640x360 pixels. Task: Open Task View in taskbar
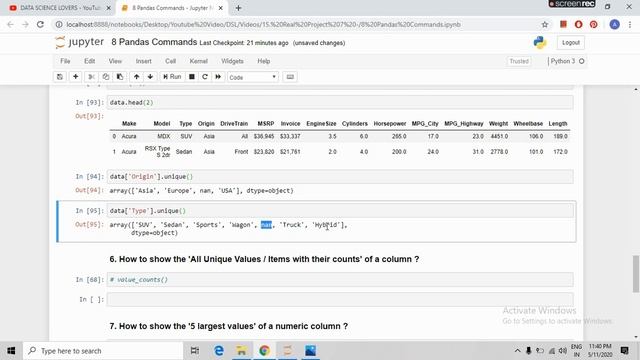(x=195, y=351)
